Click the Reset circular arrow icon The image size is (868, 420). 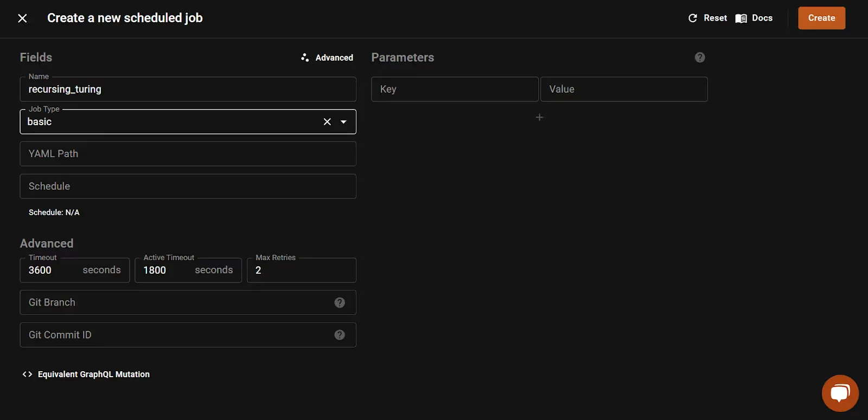pos(693,18)
